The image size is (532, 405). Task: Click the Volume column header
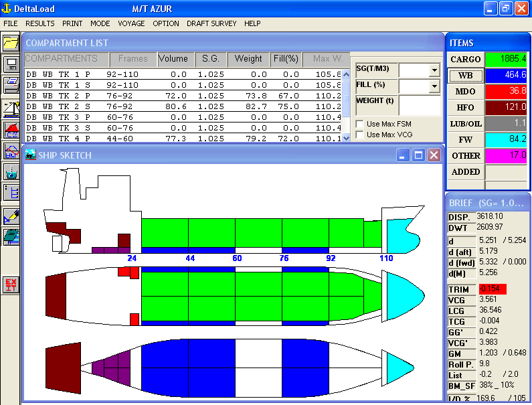click(176, 59)
